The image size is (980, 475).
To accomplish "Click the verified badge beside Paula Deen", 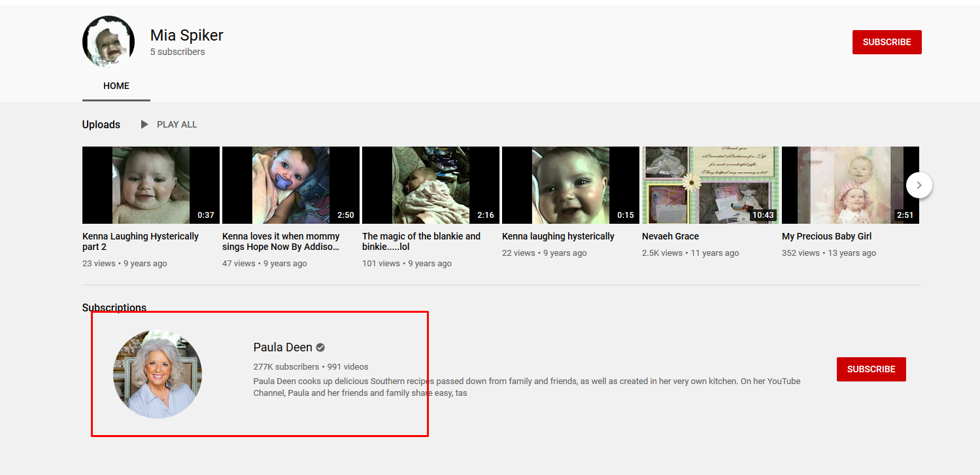I will [x=320, y=347].
